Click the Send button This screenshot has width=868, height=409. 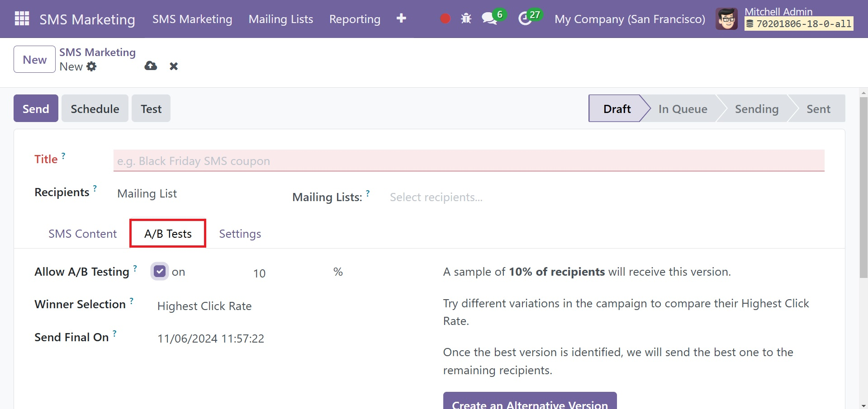point(36,108)
